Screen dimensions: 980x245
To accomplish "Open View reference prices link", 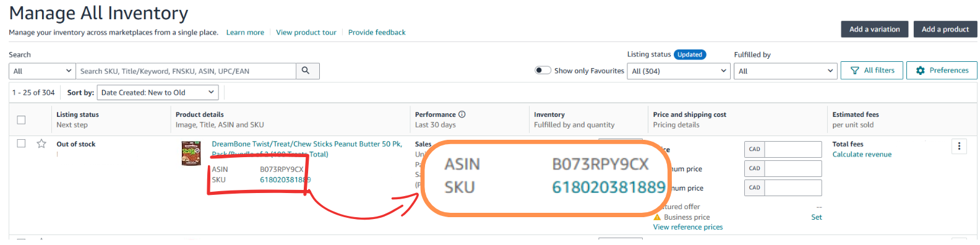I will [688, 227].
